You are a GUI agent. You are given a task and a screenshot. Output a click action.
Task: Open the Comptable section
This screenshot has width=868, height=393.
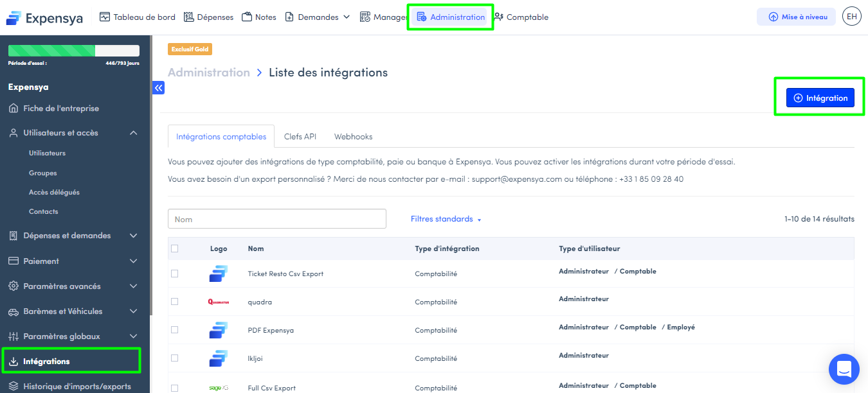click(521, 17)
